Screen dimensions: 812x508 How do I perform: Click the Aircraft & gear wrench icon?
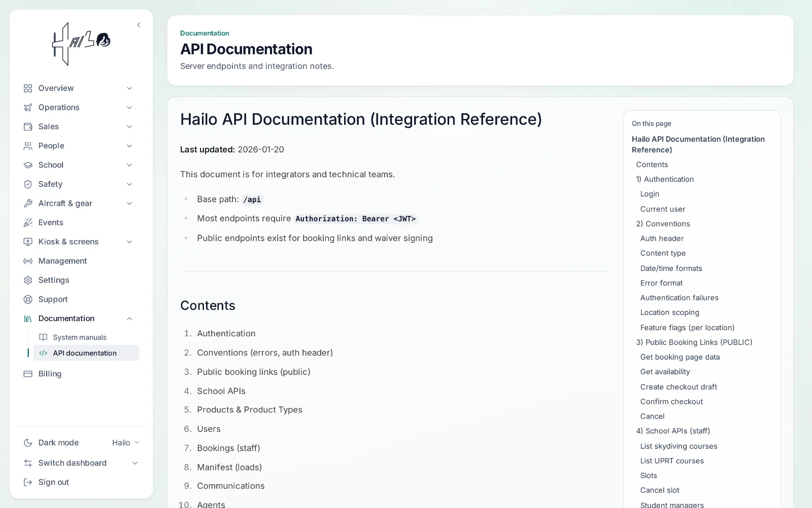click(x=28, y=203)
